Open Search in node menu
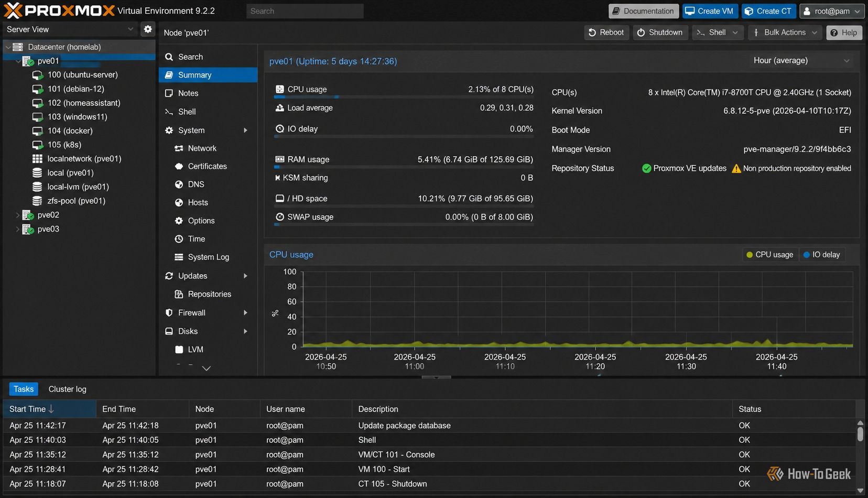 [208, 57]
